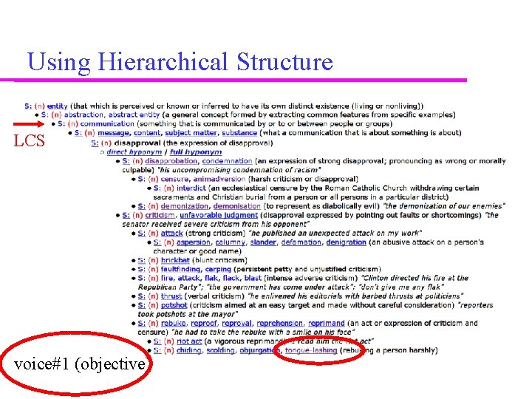Click the S: link before 'communication'
Screen dimensions: 532x399
tap(61, 124)
